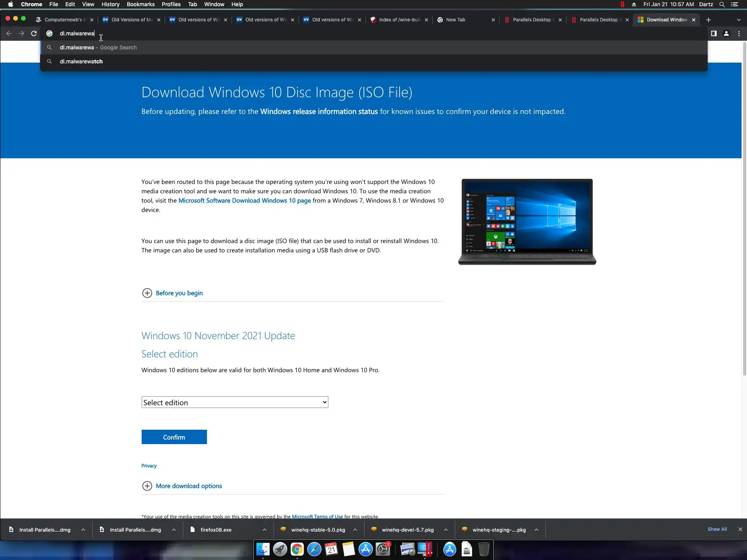Open Spotlight search in menu bar
747x560 pixels.
tap(722, 4)
